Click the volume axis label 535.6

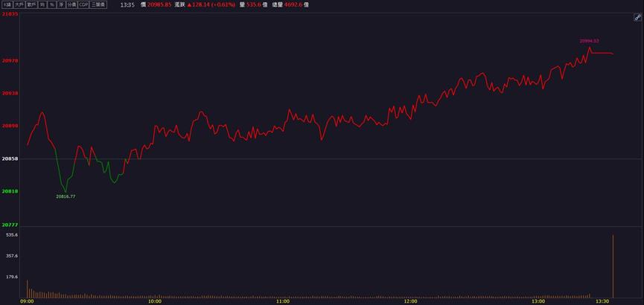tap(12, 235)
